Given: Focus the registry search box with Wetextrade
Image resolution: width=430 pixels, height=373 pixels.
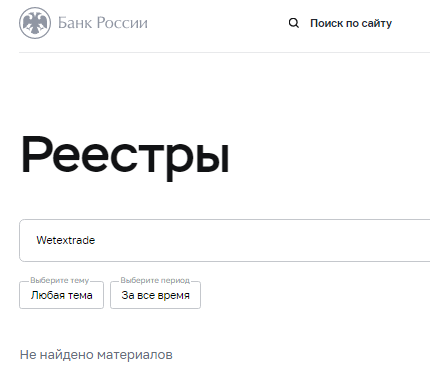Looking at the screenshot, I should click(225, 240).
